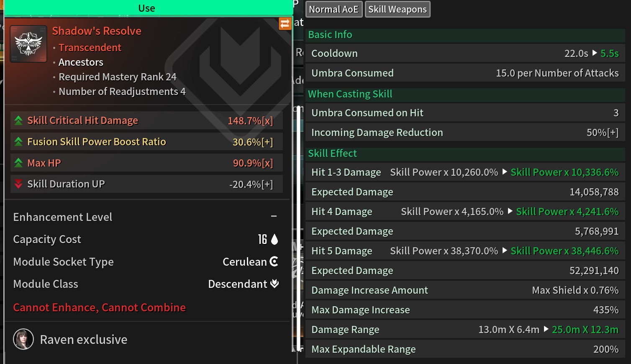Click the Number of Readjustments 4 line
The width and height of the screenshot is (631, 364).
tap(122, 92)
